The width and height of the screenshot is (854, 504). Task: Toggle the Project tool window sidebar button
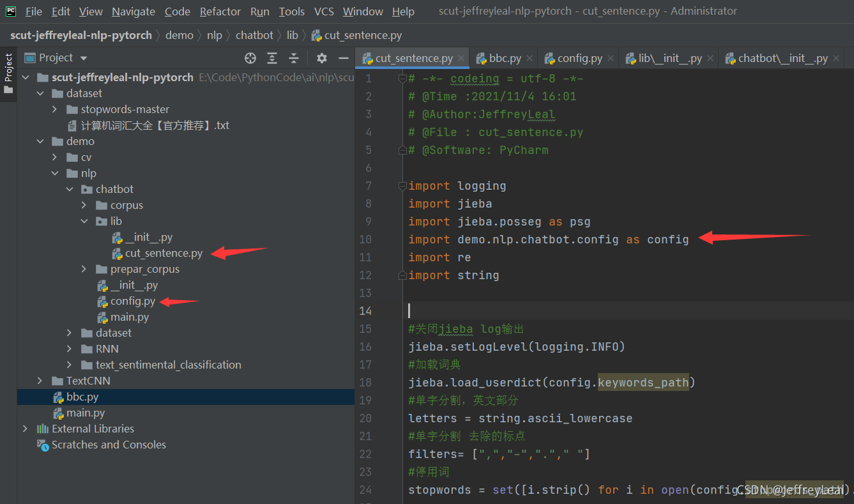tap(8, 73)
